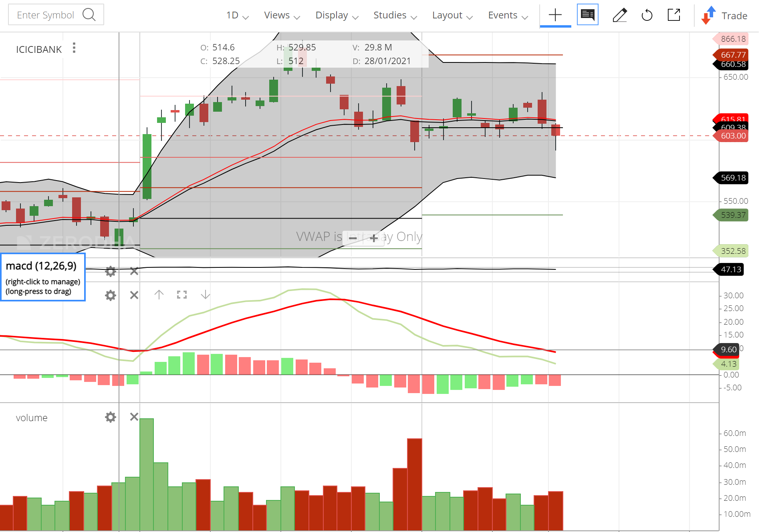Click the refresh chart icon
The image size is (760, 532).
[x=647, y=15]
